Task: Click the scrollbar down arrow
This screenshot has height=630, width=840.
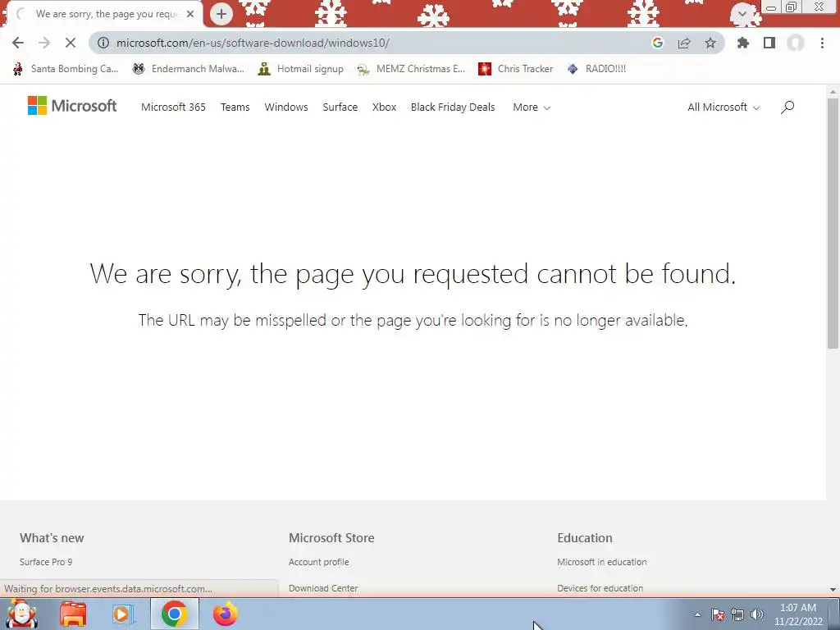Action: (833, 589)
